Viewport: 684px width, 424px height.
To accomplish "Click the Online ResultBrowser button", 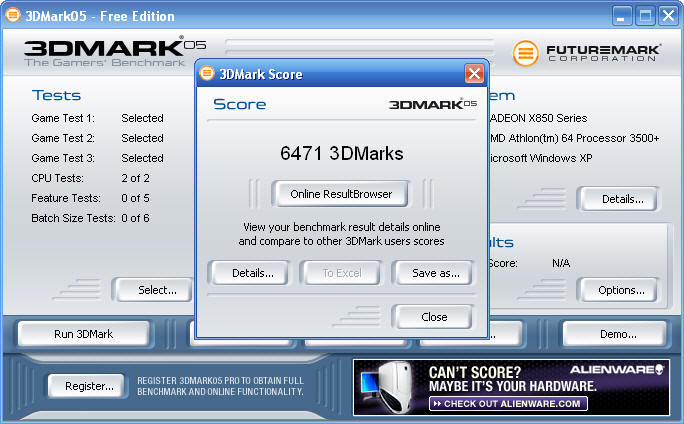I will [x=341, y=194].
